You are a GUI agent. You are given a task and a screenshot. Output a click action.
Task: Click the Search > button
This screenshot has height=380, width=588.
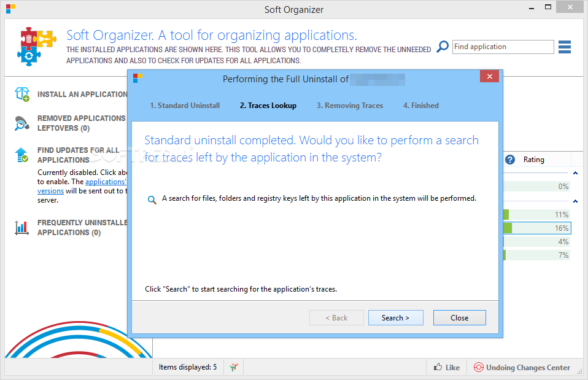pyautogui.click(x=396, y=318)
